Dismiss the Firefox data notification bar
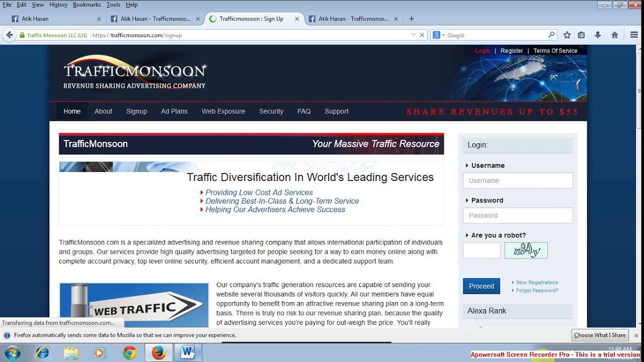Image resolution: width=644 pixels, height=362 pixels. [636, 335]
